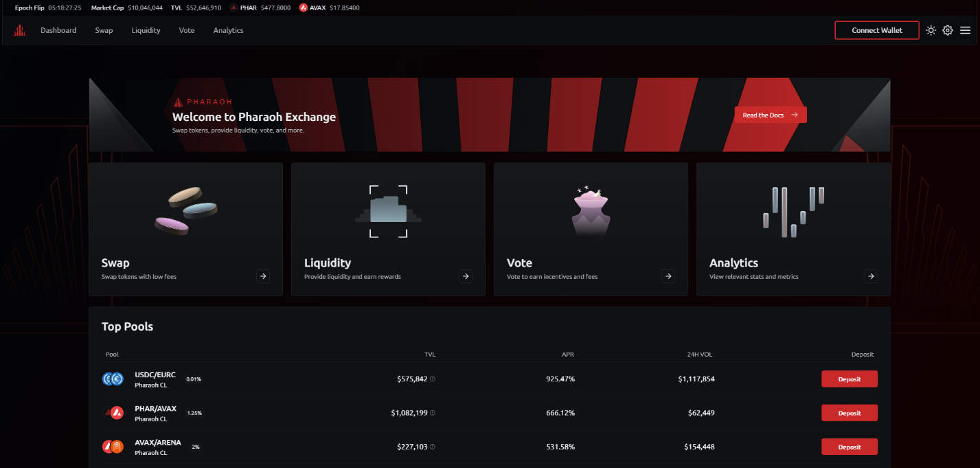
Task: Click the Market Cap $10,046,044 value
Action: 145,8
